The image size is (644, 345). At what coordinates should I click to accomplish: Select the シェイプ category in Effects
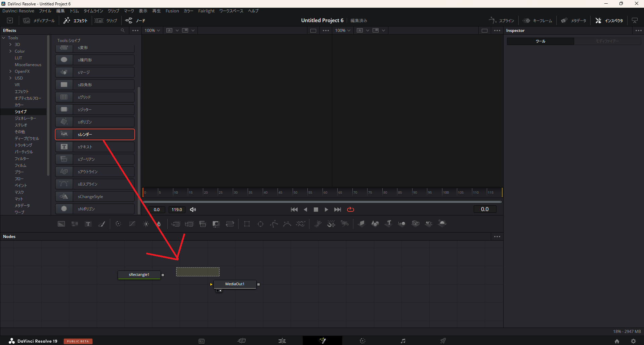point(24,112)
